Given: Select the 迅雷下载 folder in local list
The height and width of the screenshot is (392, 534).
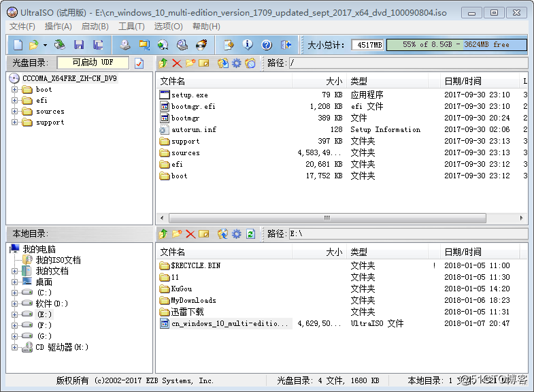Looking at the screenshot, I should pyautogui.click(x=187, y=312).
